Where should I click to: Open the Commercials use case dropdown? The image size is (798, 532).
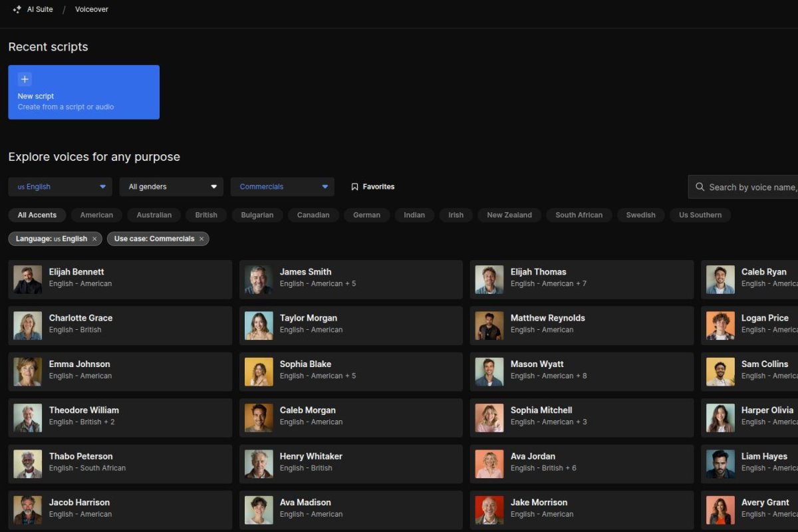(282, 187)
